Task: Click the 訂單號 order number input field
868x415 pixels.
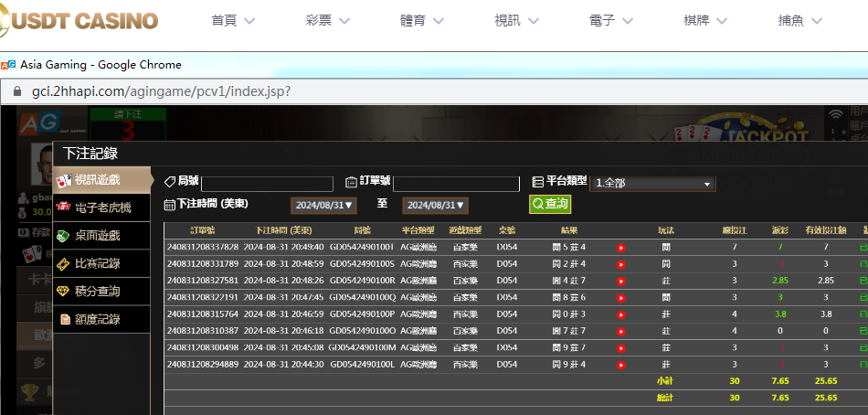Action: pyautogui.click(x=456, y=184)
